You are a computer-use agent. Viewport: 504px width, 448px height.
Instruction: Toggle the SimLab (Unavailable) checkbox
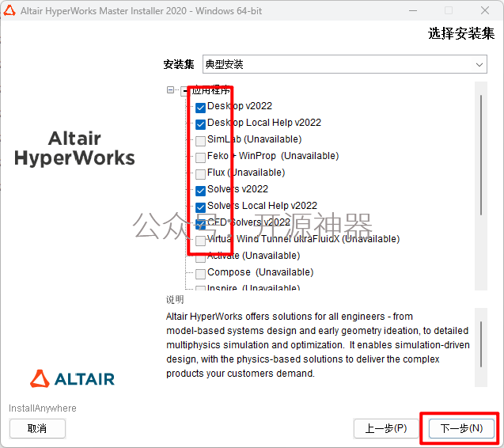pyautogui.click(x=201, y=141)
